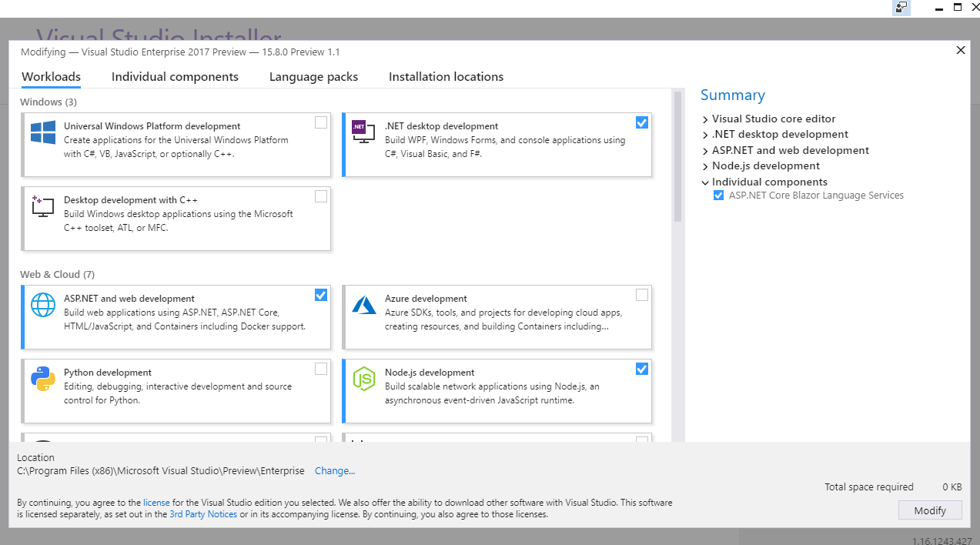Click the Total space required 0 KB value
The height and width of the screenshot is (545, 980).
pyautogui.click(x=952, y=487)
